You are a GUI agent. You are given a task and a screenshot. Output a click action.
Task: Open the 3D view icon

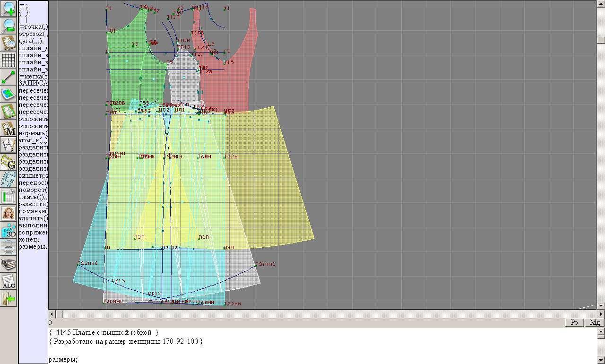pyautogui.click(x=9, y=230)
